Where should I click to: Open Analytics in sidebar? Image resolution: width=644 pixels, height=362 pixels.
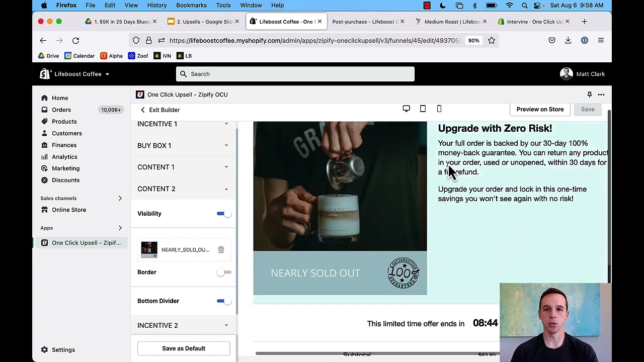[x=64, y=156]
